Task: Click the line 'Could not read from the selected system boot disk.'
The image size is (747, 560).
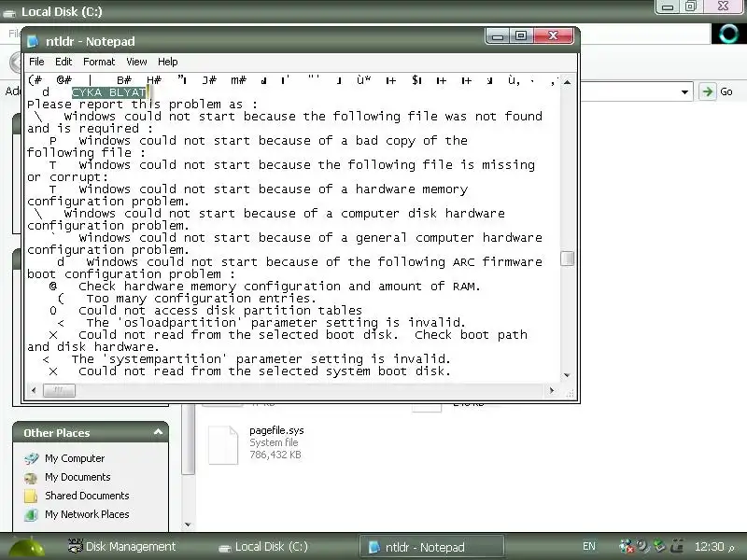Action: 264,371
